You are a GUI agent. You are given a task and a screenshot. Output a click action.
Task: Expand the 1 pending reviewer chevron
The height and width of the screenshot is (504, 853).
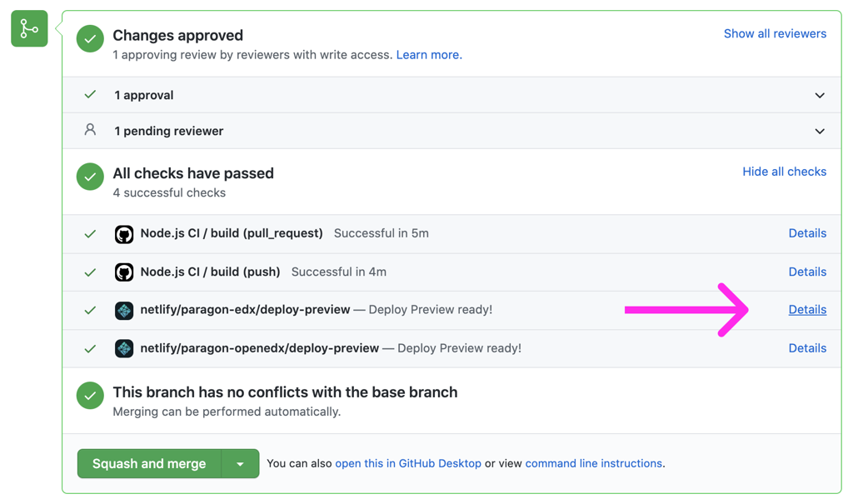(x=820, y=131)
